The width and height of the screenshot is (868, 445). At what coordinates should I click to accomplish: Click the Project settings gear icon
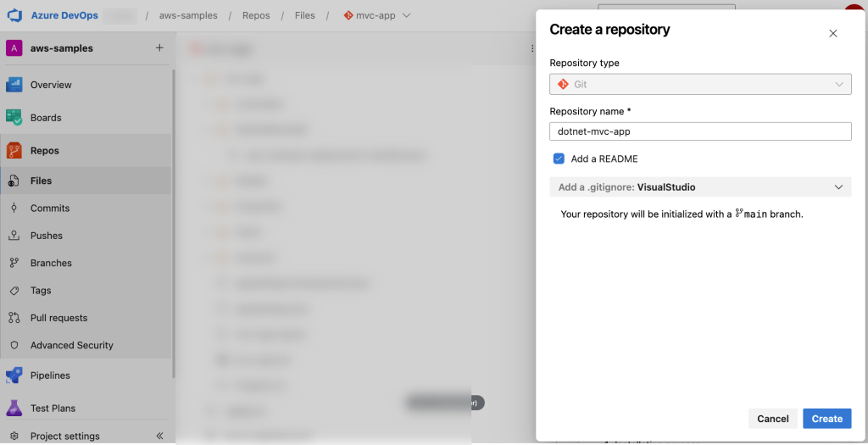click(x=14, y=437)
